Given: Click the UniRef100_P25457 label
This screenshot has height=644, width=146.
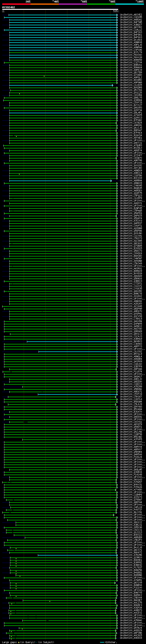Looking at the screenshot, I should [x=131, y=482].
